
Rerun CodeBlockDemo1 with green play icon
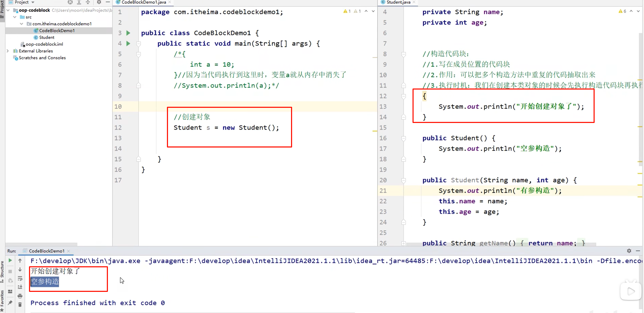pos(10,260)
